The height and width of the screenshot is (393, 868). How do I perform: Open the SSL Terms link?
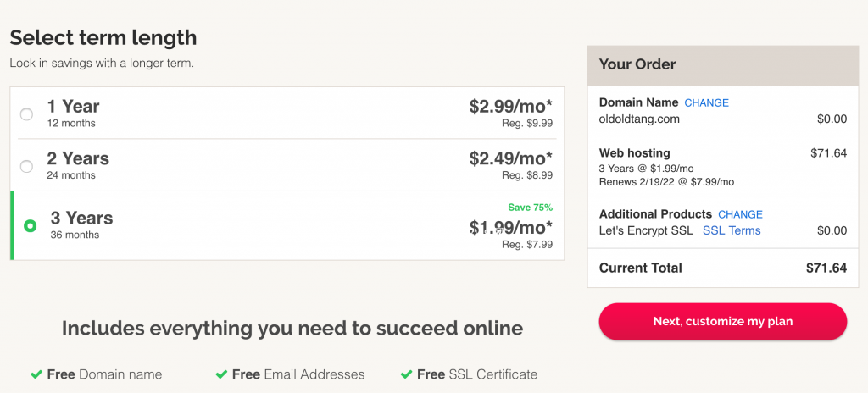pyautogui.click(x=732, y=231)
